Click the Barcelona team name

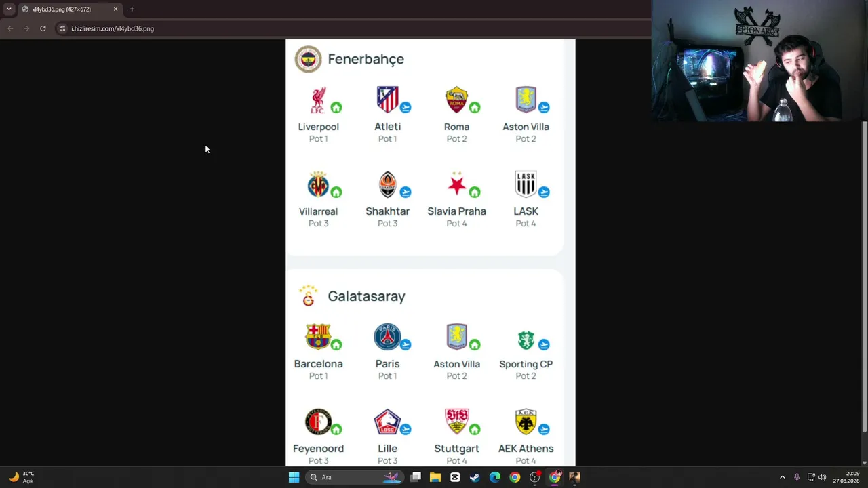318,364
